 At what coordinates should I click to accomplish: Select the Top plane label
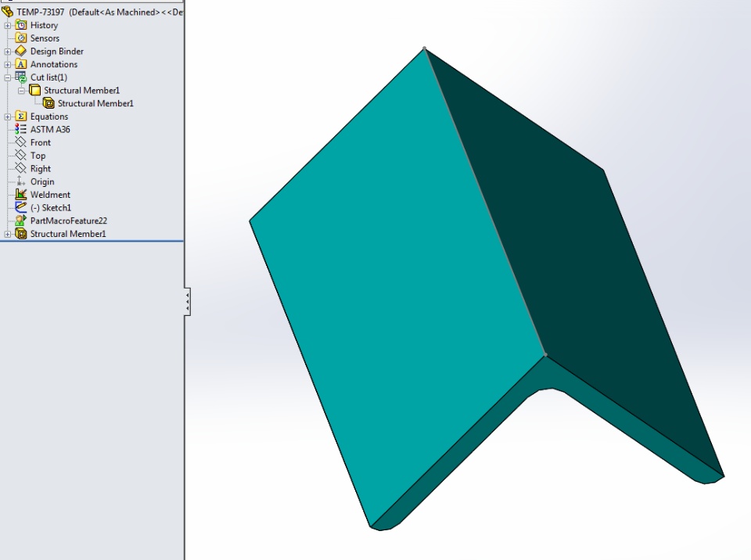point(38,156)
